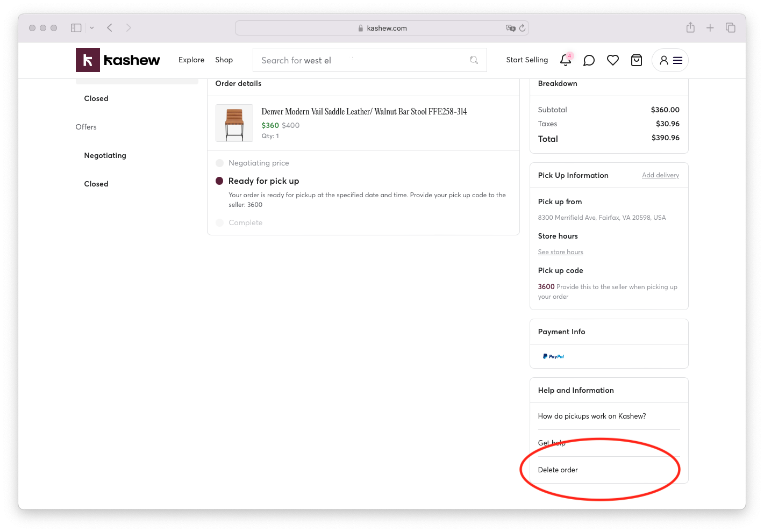Click the translate icon in address bar
The width and height of the screenshot is (764, 532).
(x=510, y=28)
